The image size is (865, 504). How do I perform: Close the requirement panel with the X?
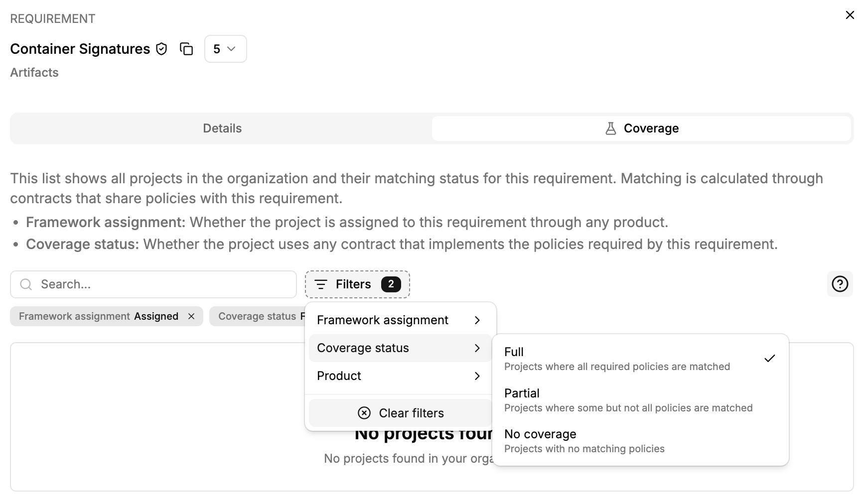pos(850,14)
